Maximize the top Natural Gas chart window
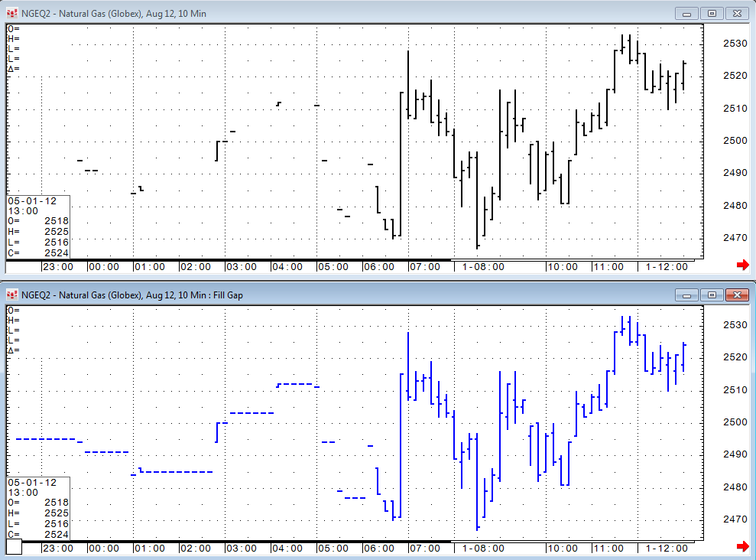The width and height of the screenshot is (756, 560). tap(712, 13)
